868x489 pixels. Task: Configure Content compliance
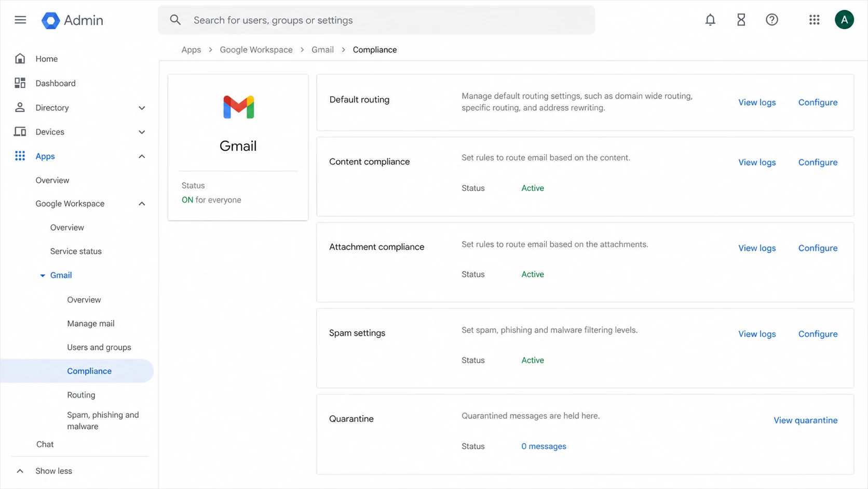click(818, 162)
